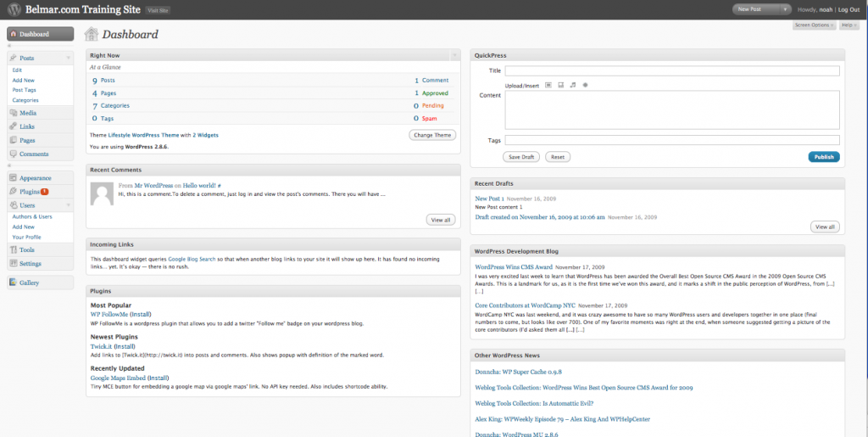
Task: Open the 2 Widgets link
Action: point(205,135)
